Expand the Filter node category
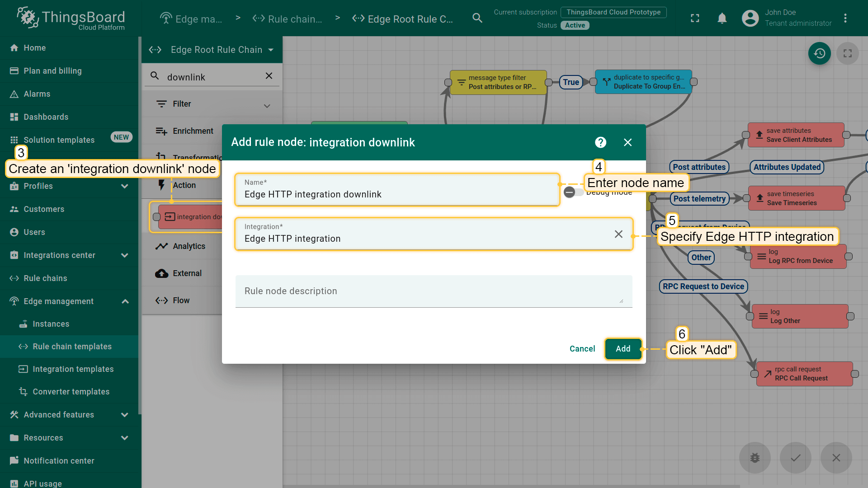The width and height of the screenshot is (868, 488). [267, 105]
